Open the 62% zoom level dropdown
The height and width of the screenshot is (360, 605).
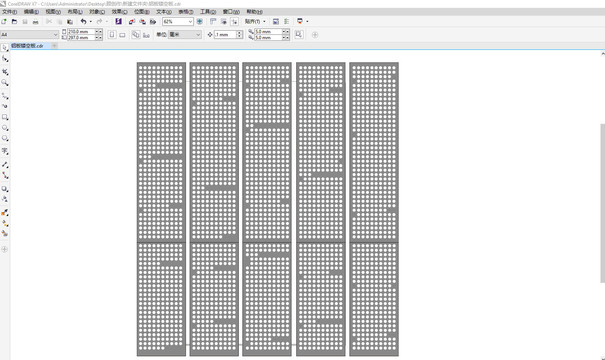(177, 22)
